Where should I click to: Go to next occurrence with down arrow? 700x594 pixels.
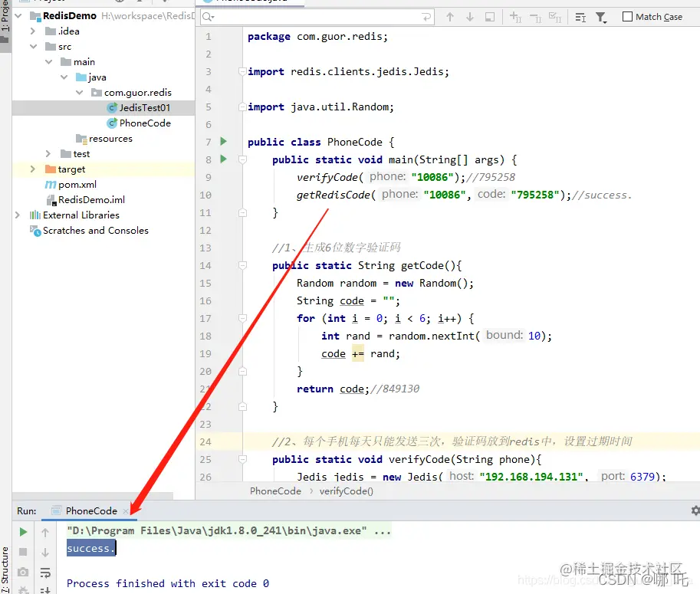(x=470, y=17)
